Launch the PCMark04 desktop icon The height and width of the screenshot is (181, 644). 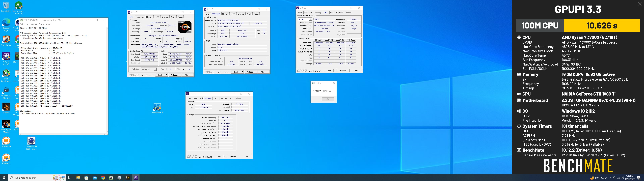click(x=6, y=142)
